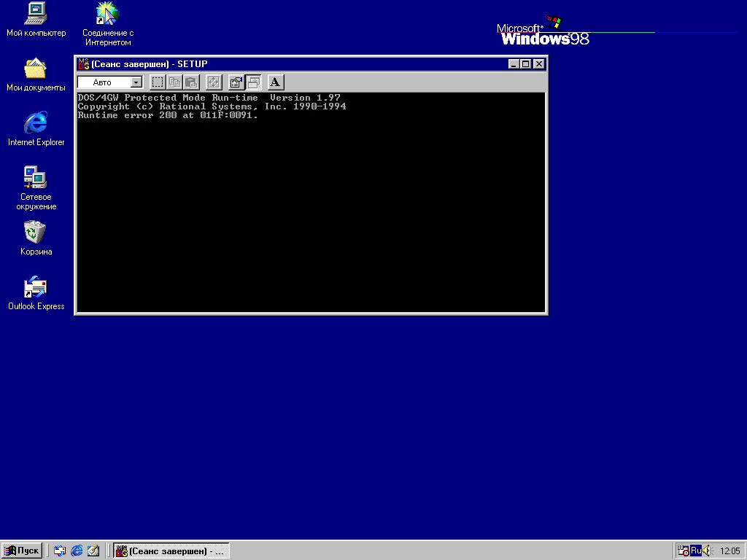Click the 12:05 clock in tray

(729, 551)
